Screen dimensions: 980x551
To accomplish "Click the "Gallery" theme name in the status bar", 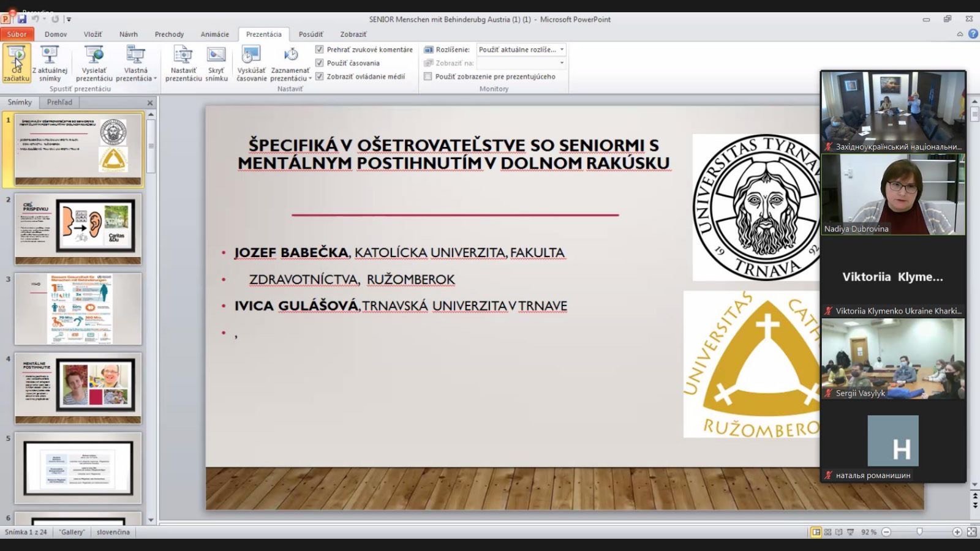I will (x=72, y=532).
